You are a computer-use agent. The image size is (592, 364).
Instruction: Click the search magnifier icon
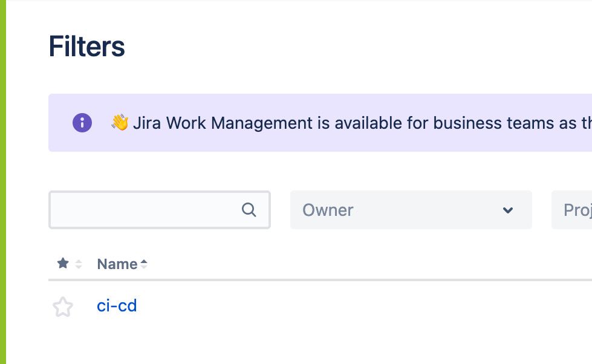pyautogui.click(x=249, y=210)
